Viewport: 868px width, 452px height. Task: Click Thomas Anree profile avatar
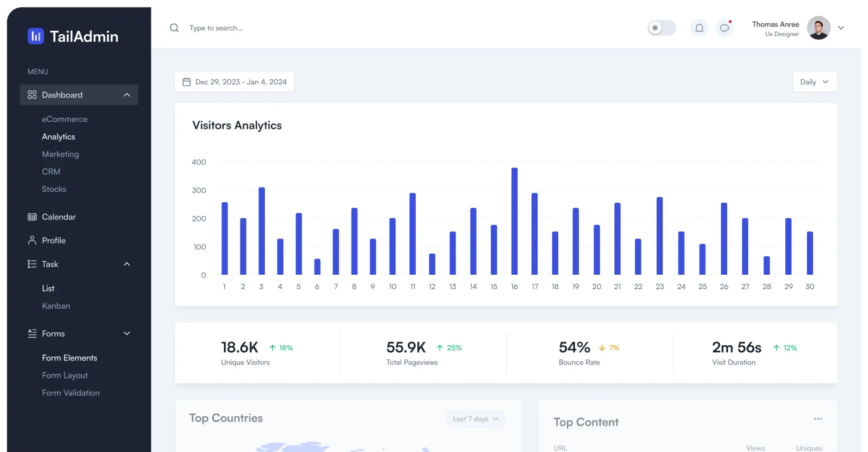(818, 28)
